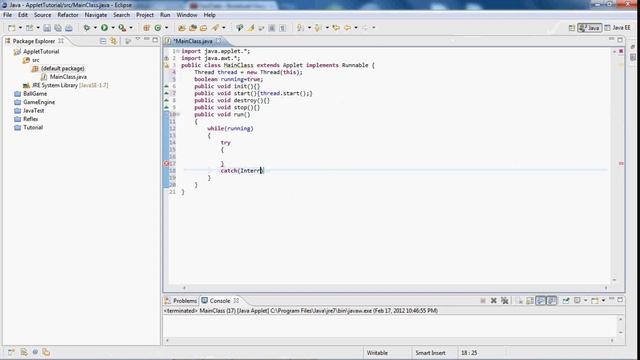Select the Package Explorer view tab

pyautogui.click(x=33, y=41)
